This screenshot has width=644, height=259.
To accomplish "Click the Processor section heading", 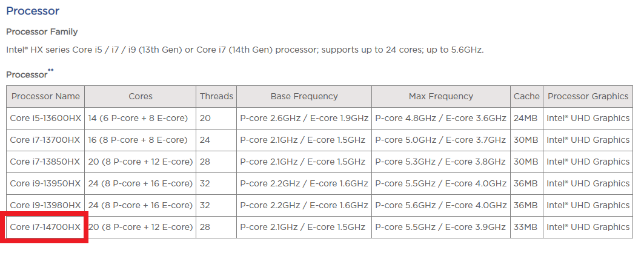I will click(33, 11).
